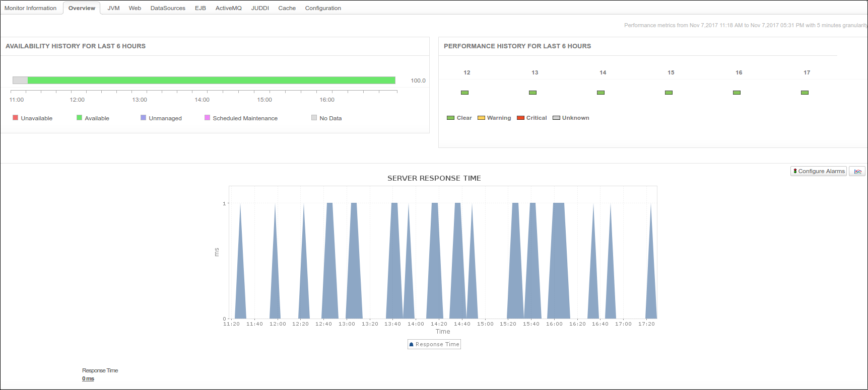Viewport: 868px width, 390px height.
Task: Click the Critical red legend swatch
Action: click(x=520, y=118)
